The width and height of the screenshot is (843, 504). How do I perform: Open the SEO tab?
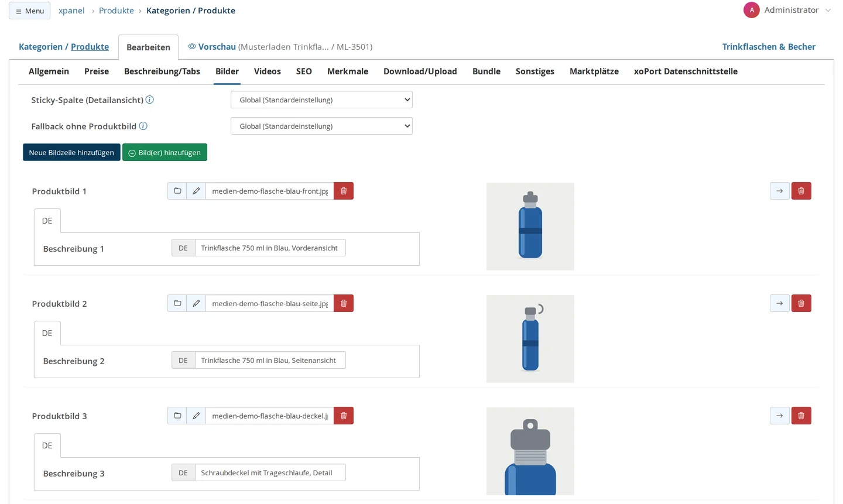click(304, 71)
